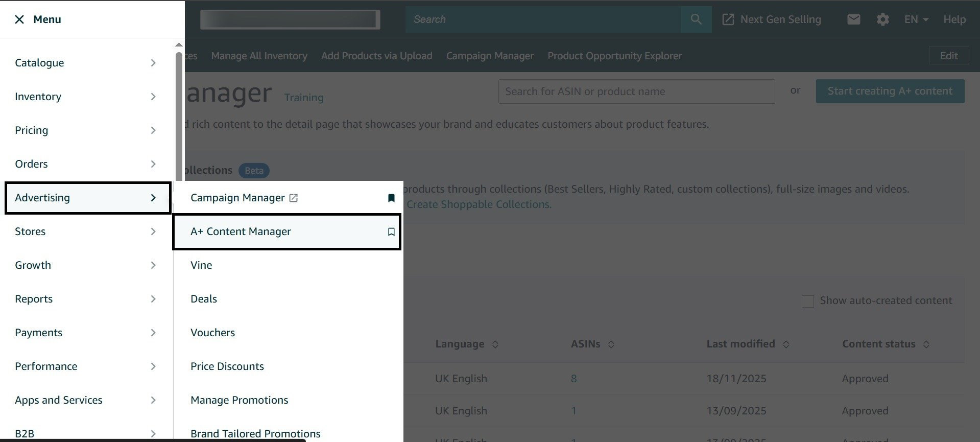Expand the Pricing menu chevron
The image size is (980, 442).
coord(153,130)
